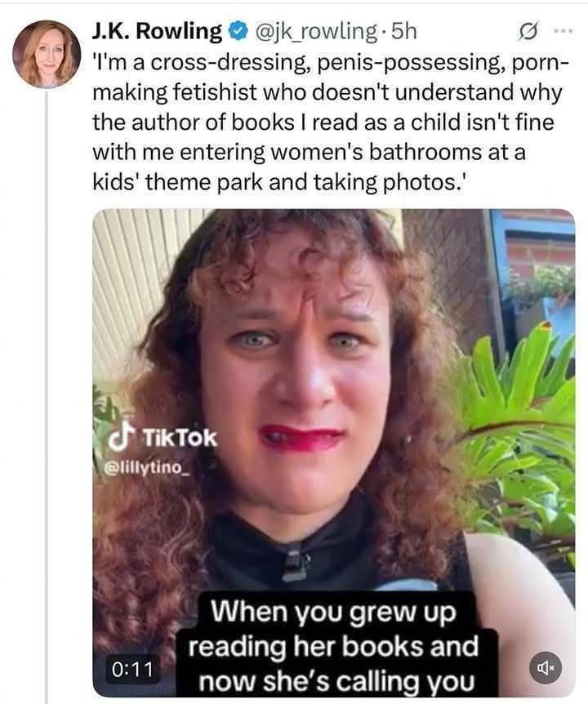
Task: Play the embedded TikTok video
Action: click(333, 368)
